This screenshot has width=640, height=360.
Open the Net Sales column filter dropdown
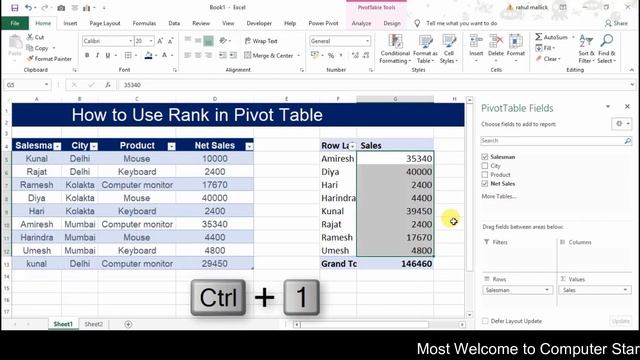[x=249, y=147]
